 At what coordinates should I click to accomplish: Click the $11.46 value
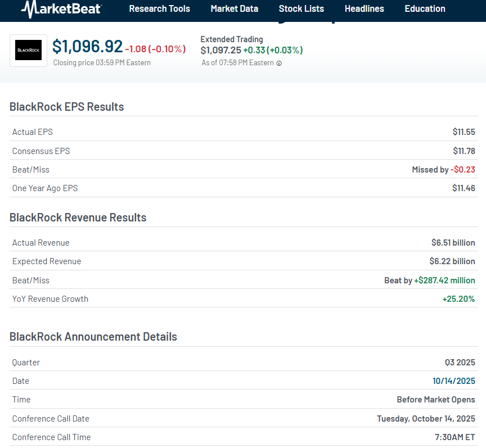[x=463, y=188]
